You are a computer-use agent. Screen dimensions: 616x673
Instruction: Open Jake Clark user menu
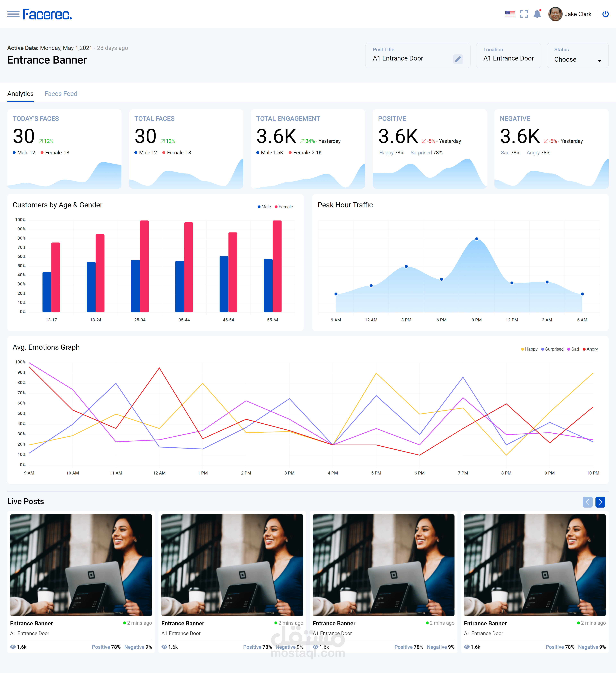tap(570, 14)
